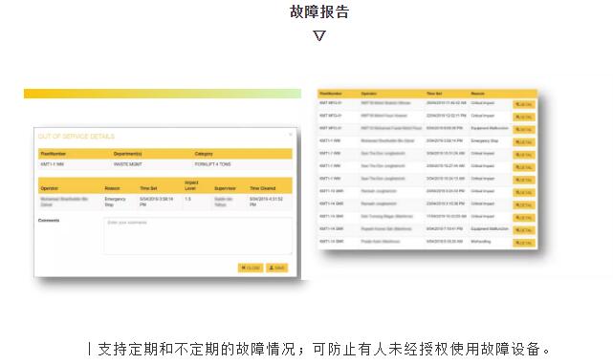Select the FORKLIFT 4 TONS category cell
The image size is (613, 364).
click(212, 164)
